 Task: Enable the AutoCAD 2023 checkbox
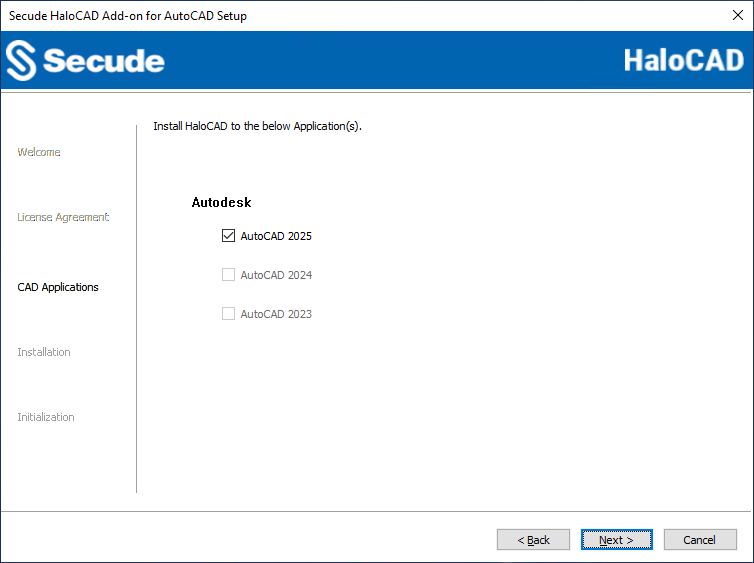click(x=228, y=314)
